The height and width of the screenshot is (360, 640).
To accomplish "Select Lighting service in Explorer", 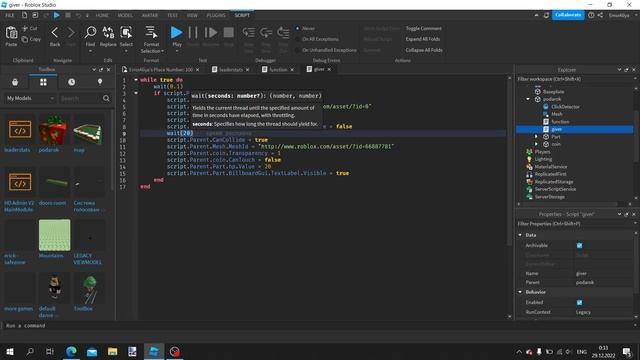I will pos(543,159).
